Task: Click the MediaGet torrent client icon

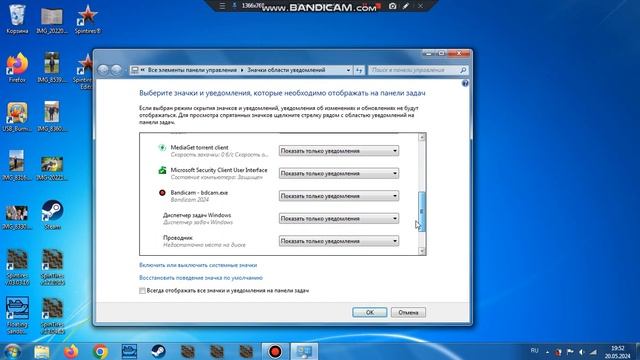Action: [x=162, y=148]
